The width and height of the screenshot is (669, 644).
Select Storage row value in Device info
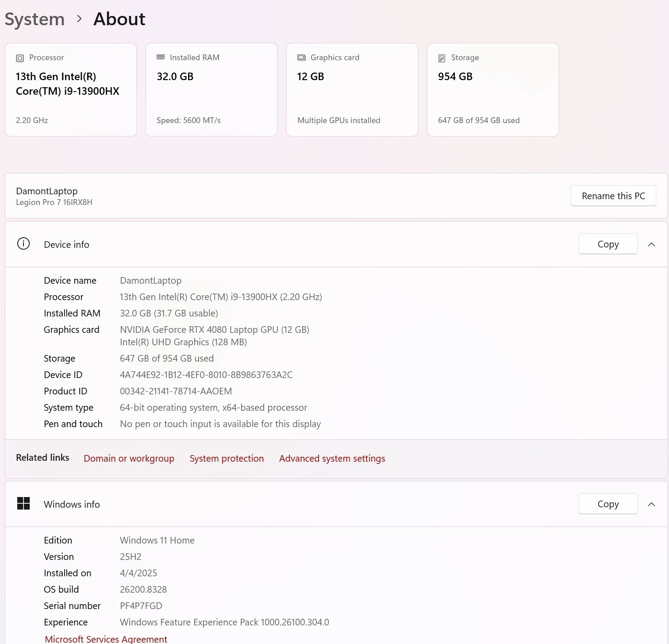167,358
